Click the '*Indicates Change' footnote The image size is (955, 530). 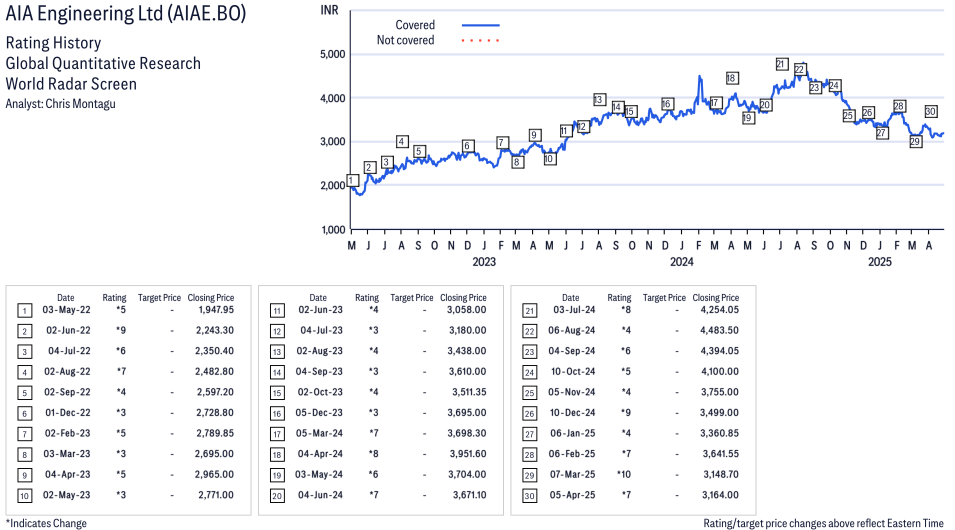coord(46,523)
